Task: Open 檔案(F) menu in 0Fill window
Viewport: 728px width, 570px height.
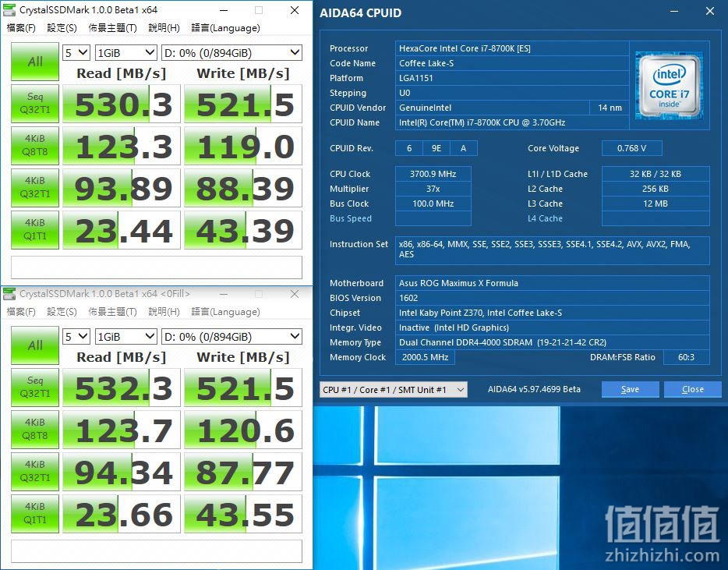Action: pos(21,312)
